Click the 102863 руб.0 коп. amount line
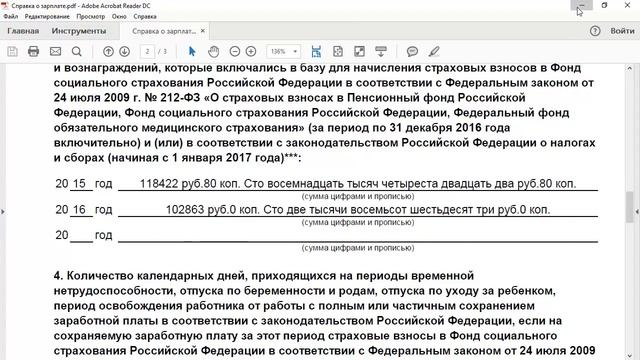Viewport: 640px width, 360px height. point(358,210)
